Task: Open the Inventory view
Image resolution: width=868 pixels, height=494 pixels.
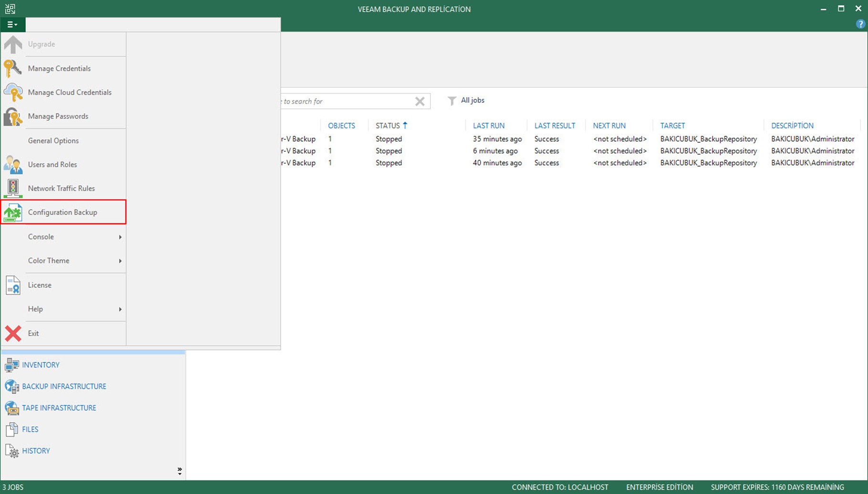Action: click(41, 365)
